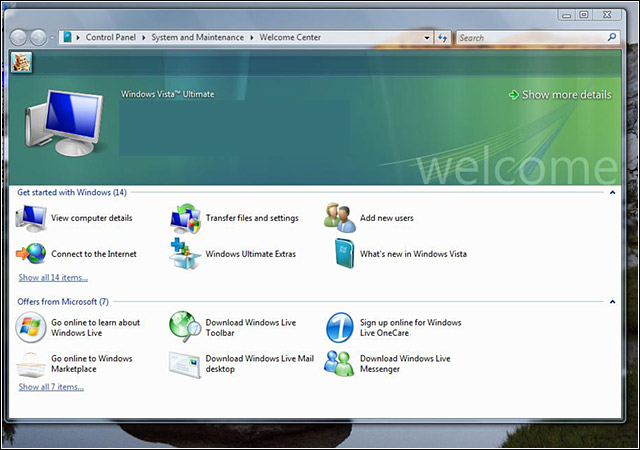Click the Windows Live OneCare icon
The height and width of the screenshot is (450, 640).
(340, 327)
